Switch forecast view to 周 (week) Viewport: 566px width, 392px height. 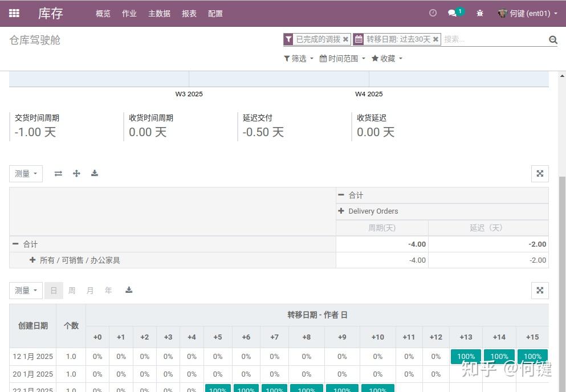pyautogui.click(x=72, y=290)
